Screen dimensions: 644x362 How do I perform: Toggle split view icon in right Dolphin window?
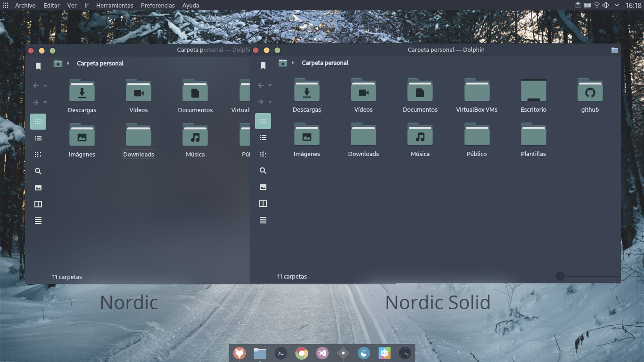click(263, 204)
